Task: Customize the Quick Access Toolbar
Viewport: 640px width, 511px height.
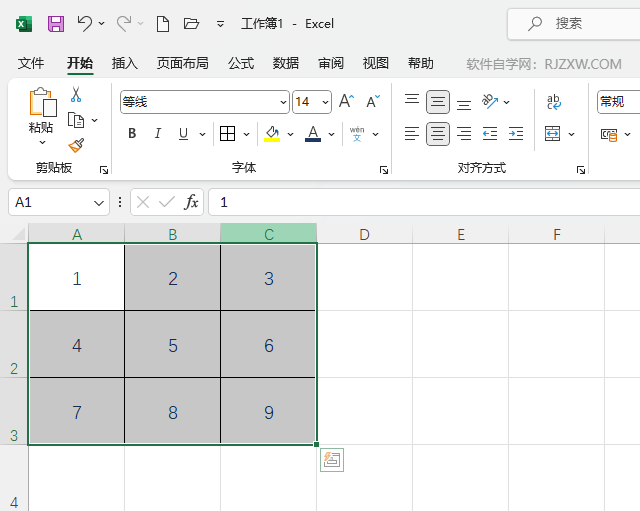Action: [x=220, y=24]
